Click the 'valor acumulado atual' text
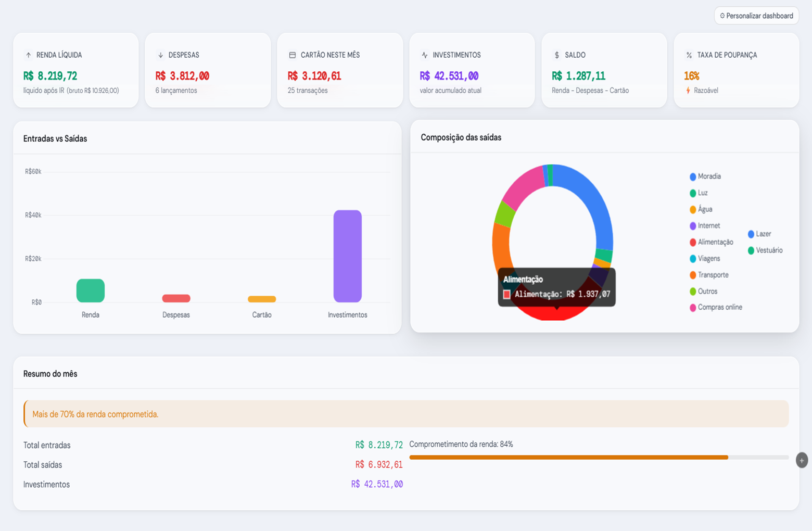Image resolution: width=812 pixels, height=531 pixels. [x=451, y=91]
